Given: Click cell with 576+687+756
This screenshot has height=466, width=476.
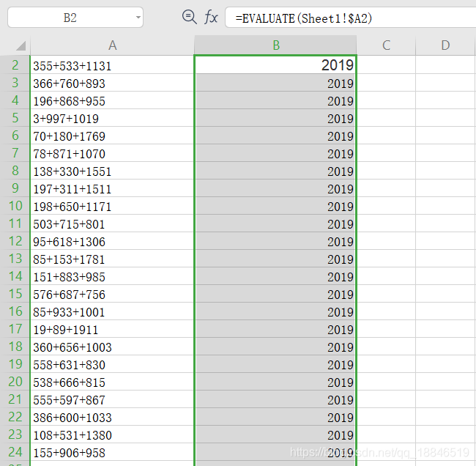Looking at the screenshot, I should coord(112,294).
